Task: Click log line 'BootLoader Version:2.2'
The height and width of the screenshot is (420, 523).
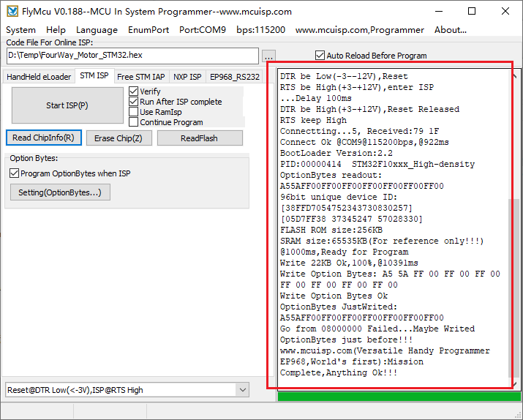Action: point(336,153)
